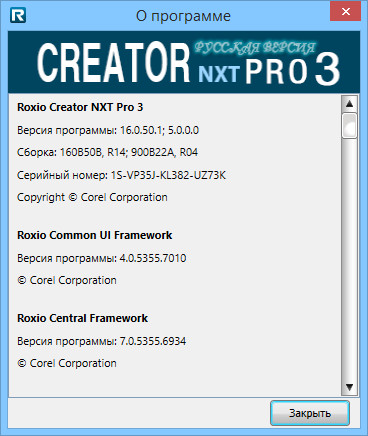Click the scrollbar up arrow
368x436 pixels.
point(349,104)
